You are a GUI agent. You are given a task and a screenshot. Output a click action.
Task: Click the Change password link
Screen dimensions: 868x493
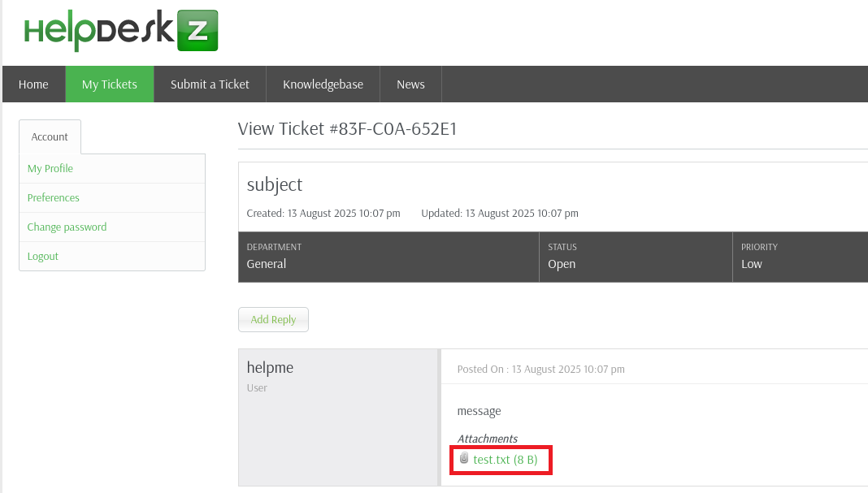point(67,227)
